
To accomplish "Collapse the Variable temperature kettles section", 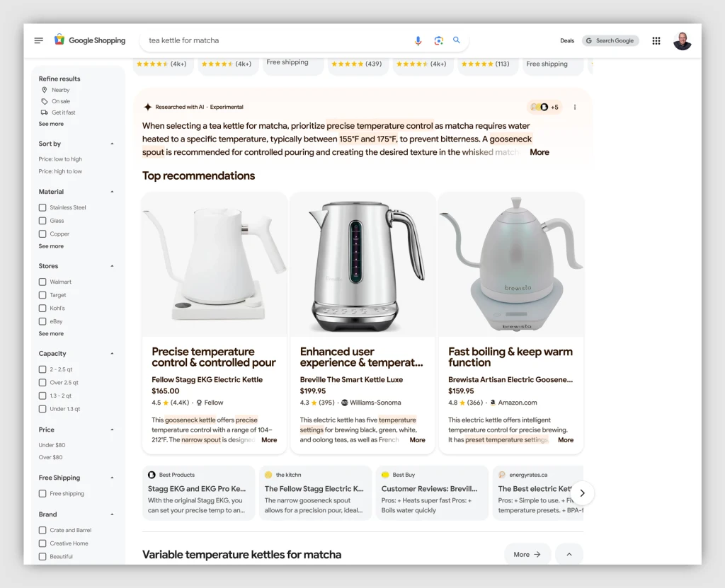I will coord(569,554).
